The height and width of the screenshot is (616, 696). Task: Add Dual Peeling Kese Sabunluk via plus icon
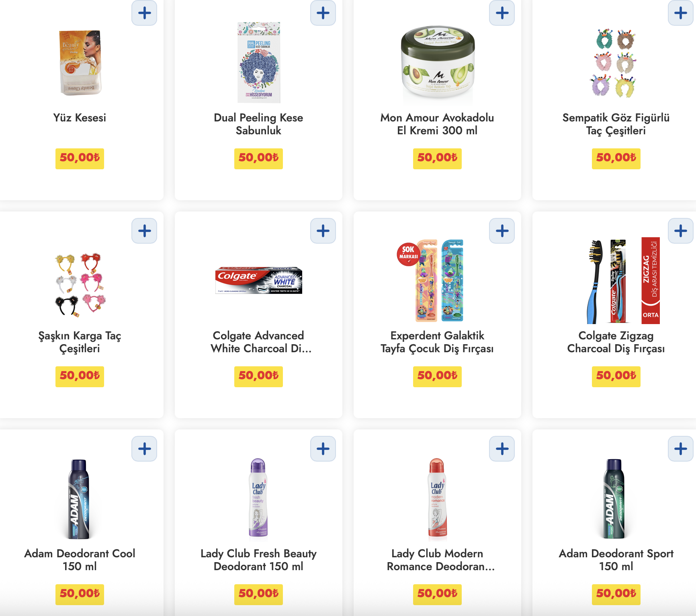pyautogui.click(x=323, y=13)
